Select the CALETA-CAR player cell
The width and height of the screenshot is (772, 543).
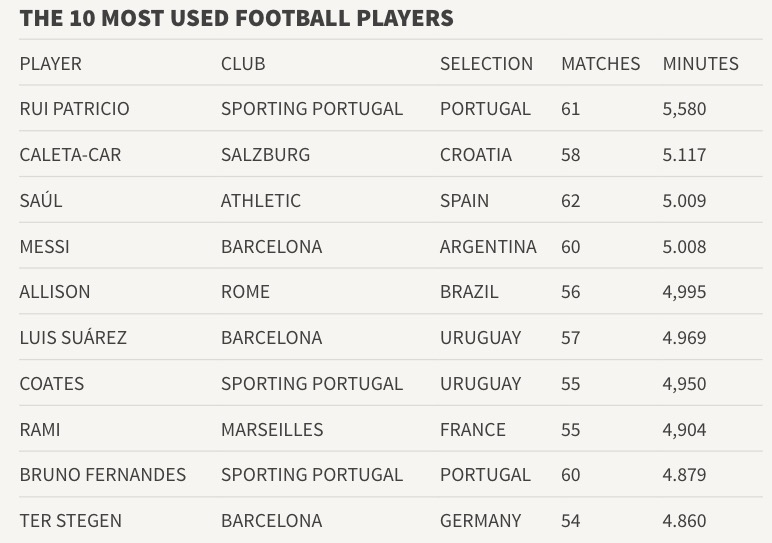[x=70, y=155]
